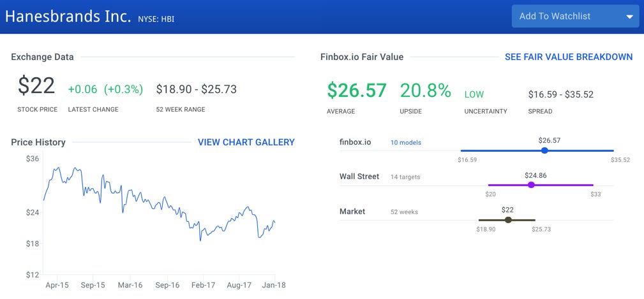The image size is (644, 299).
Task: Click the LOW uncertainty indicator
Action: click(474, 94)
